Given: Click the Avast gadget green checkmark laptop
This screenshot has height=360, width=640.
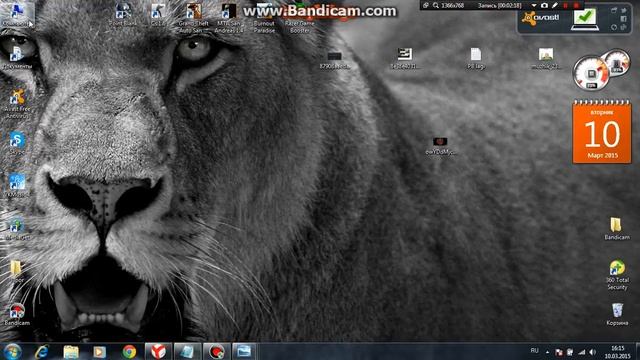Looking at the screenshot, I should coord(585,20).
